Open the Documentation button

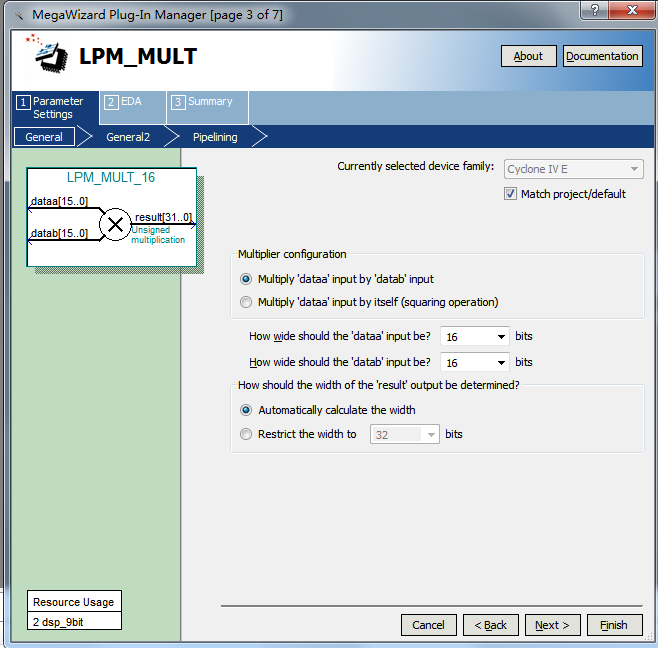(602, 56)
